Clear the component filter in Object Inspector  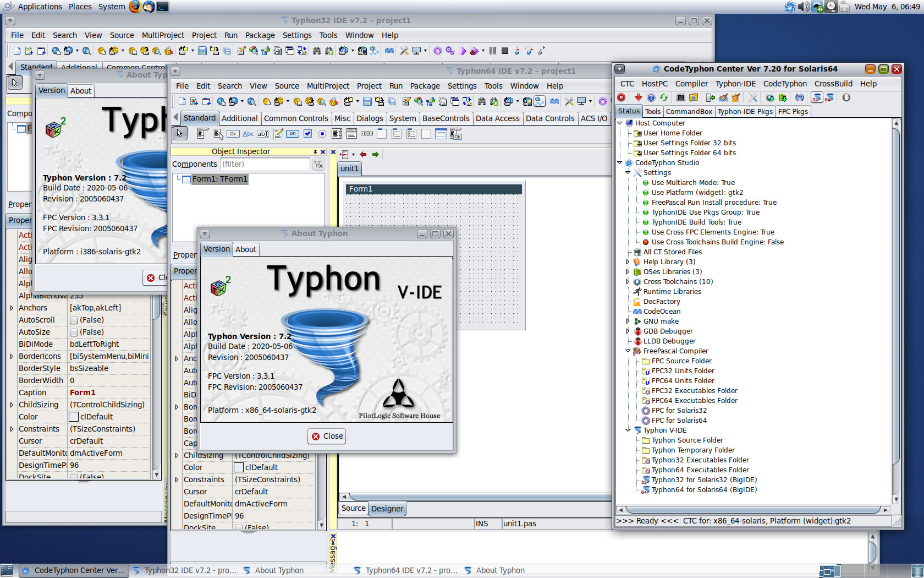pyautogui.click(x=318, y=164)
